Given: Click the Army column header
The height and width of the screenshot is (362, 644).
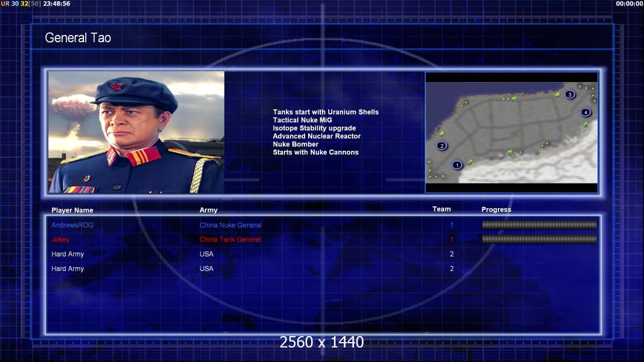Looking at the screenshot, I should tap(208, 210).
